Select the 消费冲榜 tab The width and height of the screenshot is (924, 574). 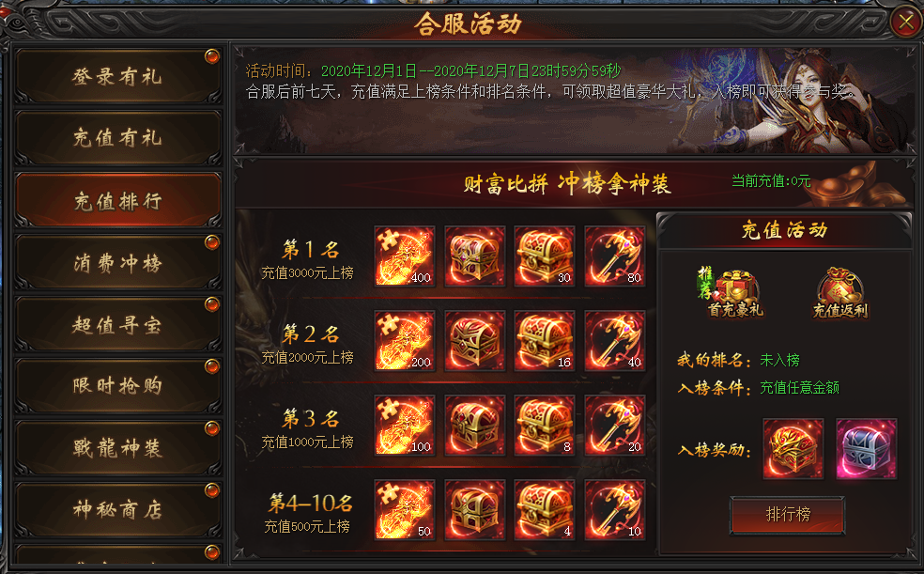pos(118,263)
